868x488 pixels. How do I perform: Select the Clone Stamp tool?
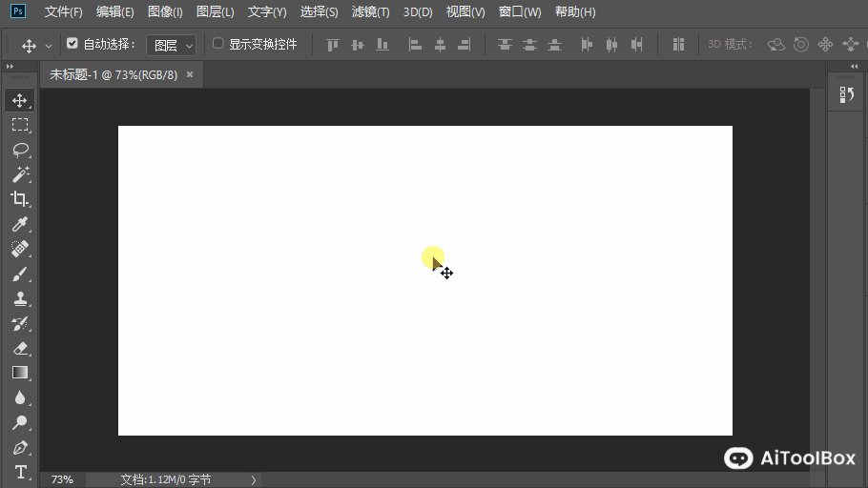click(20, 298)
